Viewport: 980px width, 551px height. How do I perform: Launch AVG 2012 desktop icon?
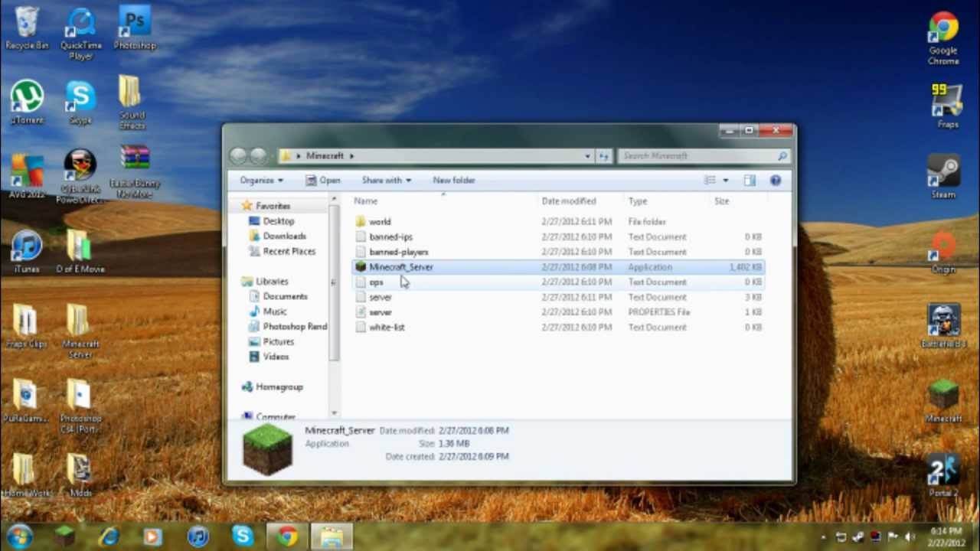(x=27, y=176)
